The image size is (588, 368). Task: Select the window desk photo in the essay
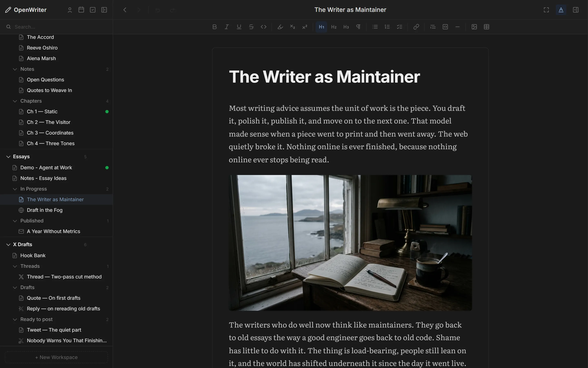[350, 243]
